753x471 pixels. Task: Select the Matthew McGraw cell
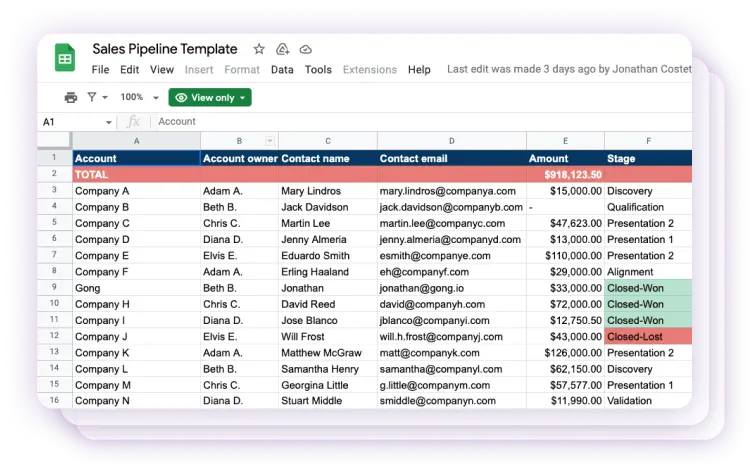[x=328, y=353]
